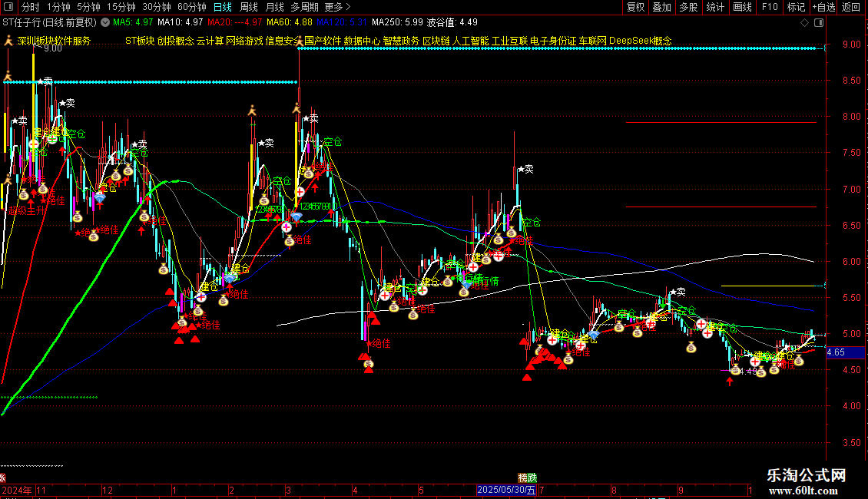868x499 pixels.
Task: Click the 3.50 price axis value
Action: (x=852, y=442)
